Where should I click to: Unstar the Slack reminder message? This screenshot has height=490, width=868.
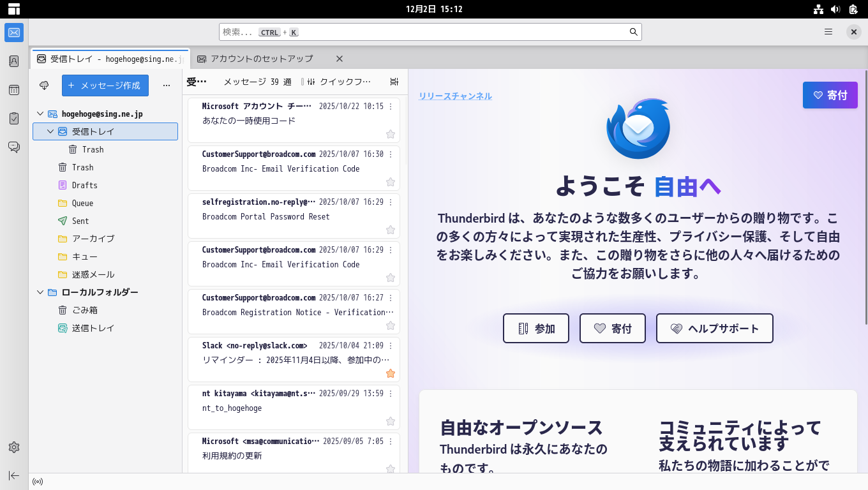pyautogui.click(x=390, y=373)
